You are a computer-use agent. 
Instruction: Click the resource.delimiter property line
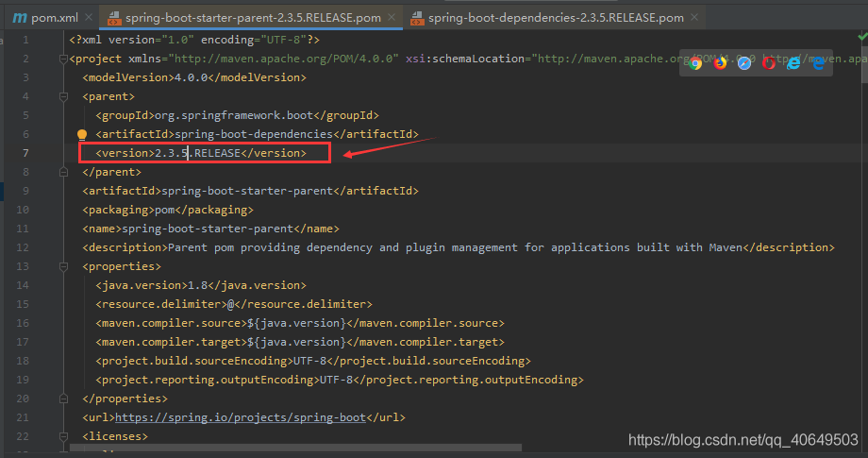234,305
